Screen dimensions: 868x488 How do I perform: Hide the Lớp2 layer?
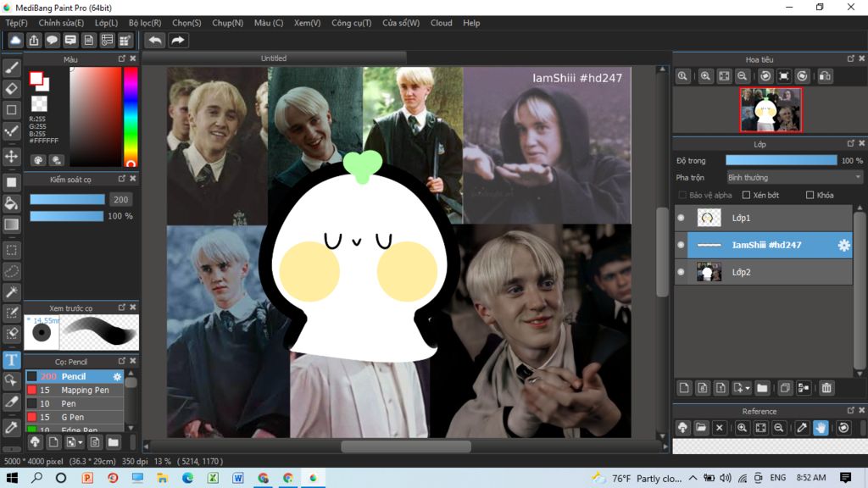[x=681, y=272]
